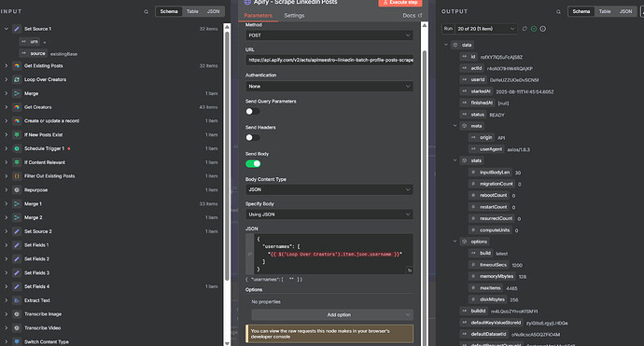Click the search icon in the OUTPUT panel
Image resolution: width=644 pixels, height=346 pixels.
tap(558, 12)
